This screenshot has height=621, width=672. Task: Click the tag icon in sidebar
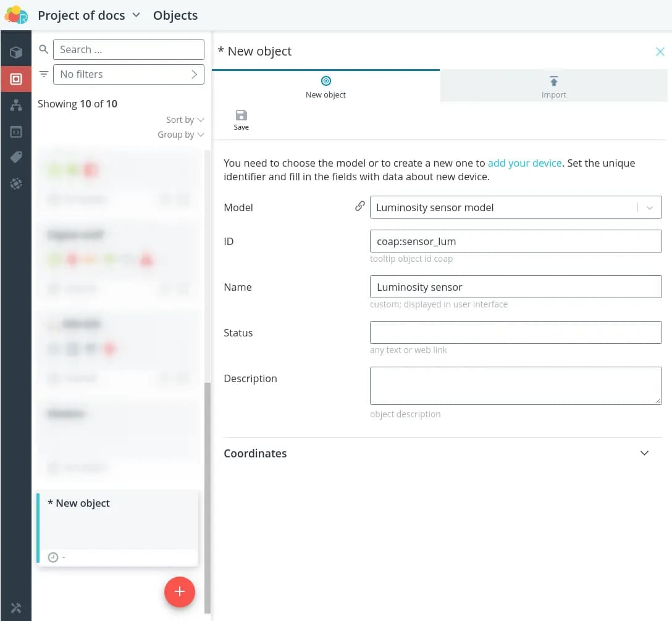(x=16, y=157)
